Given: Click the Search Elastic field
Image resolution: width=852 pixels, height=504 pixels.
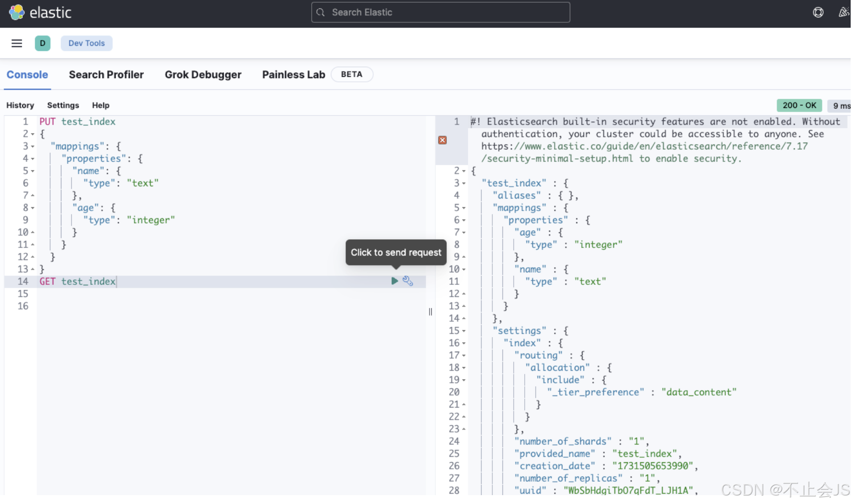Looking at the screenshot, I should 440,12.
